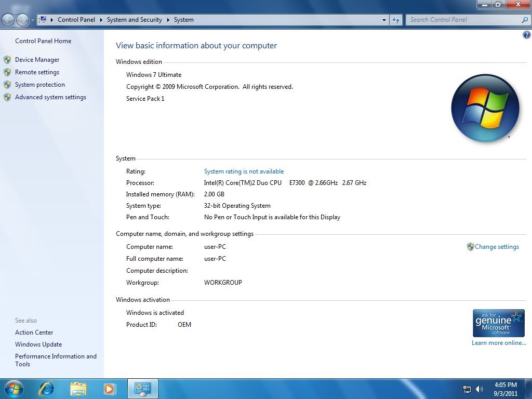Click the volume speaker tray icon

(480, 389)
